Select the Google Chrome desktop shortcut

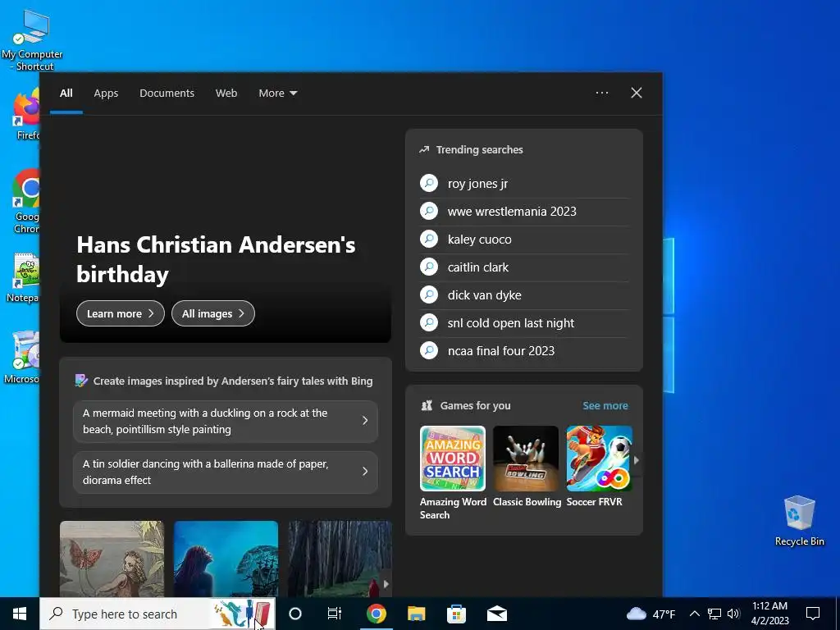click(25, 202)
